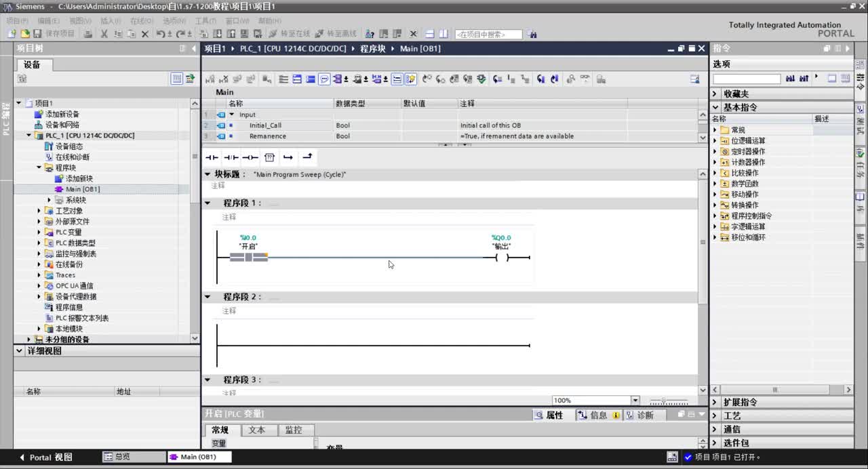Screen dimensions: 868x469
Task: Select Program info (程序信息)
Action: (69, 307)
